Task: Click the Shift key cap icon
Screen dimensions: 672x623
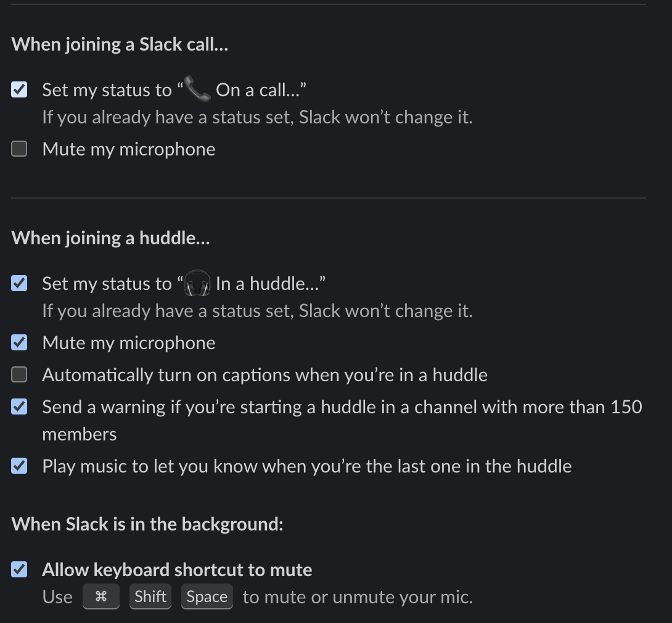Action: point(150,596)
